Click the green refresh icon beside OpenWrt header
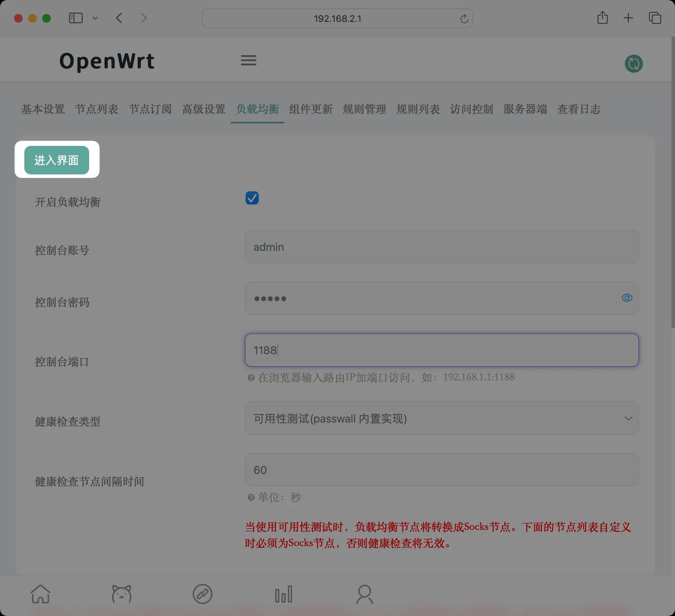Image resolution: width=675 pixels, height=616 pixels. (633, 64)
